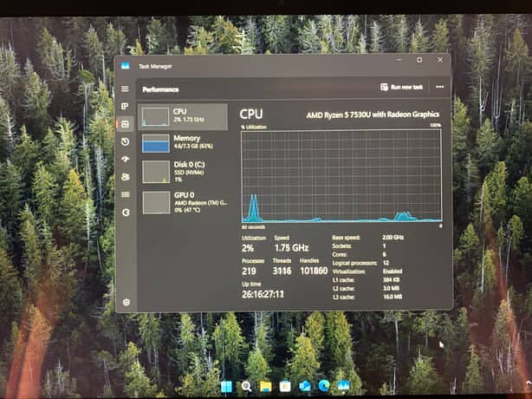Image resolution: width=532 pixels, height=399 pixels.
Task: Click the Task Manager taskbar icon
Action: (x=344, y=385)
